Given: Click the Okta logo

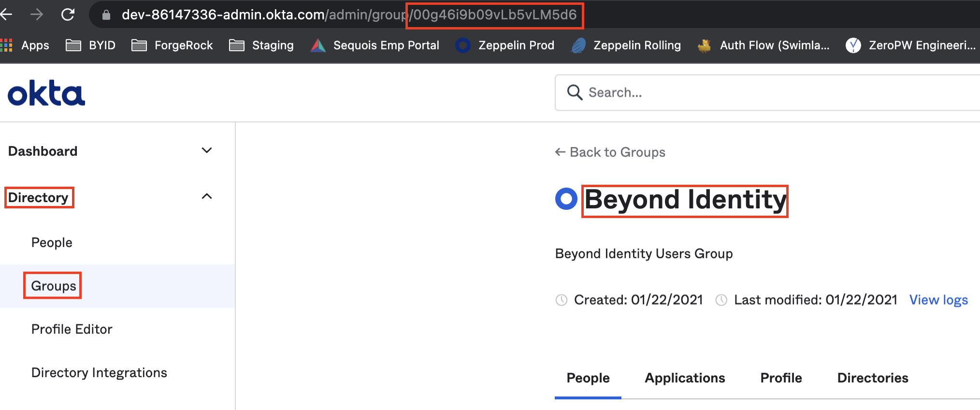Looking at the screenshot, I should click(x=46, y=93).
